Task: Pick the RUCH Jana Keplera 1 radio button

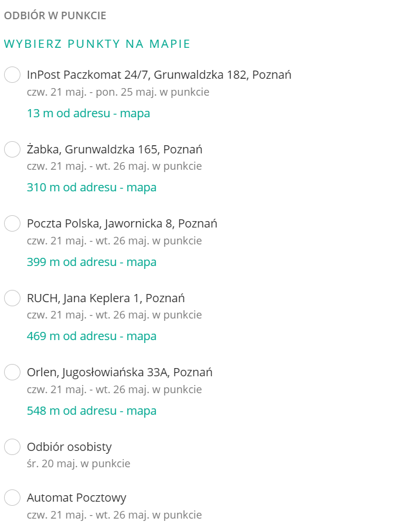Action: [12, 298]
